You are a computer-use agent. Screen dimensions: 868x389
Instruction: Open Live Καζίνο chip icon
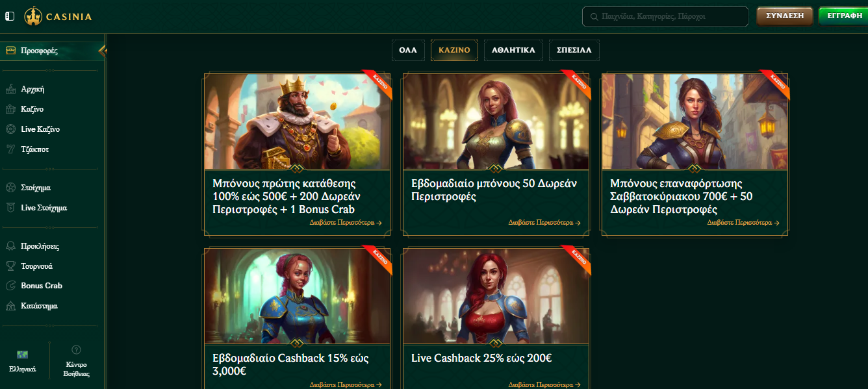point(10,129)
